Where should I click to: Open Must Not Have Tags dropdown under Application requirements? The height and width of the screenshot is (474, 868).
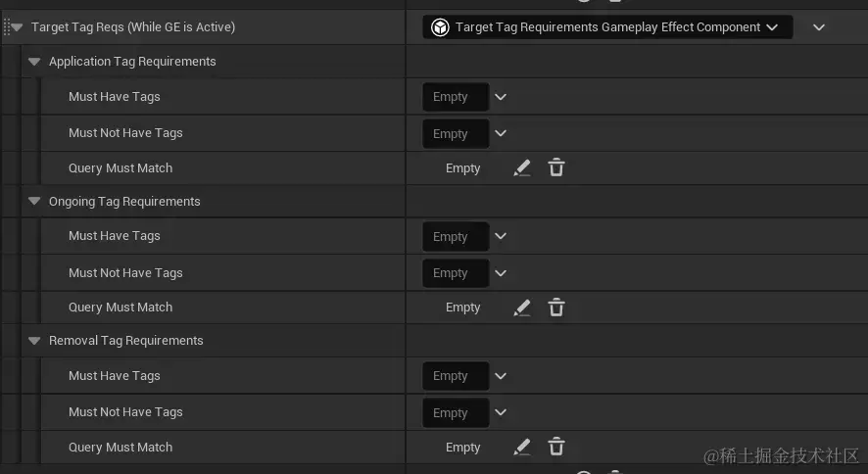[x=501, y=133]
